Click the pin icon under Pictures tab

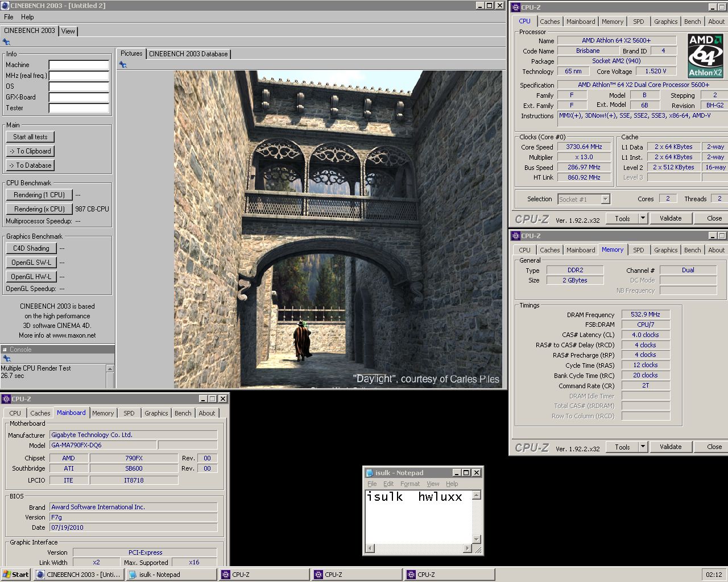tap(123, 65)
